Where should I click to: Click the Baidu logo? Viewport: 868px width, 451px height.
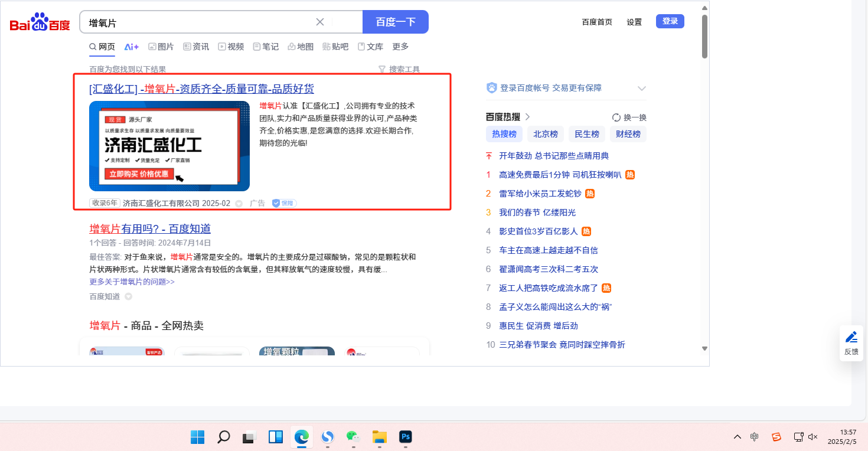click(x=40, y=22)
